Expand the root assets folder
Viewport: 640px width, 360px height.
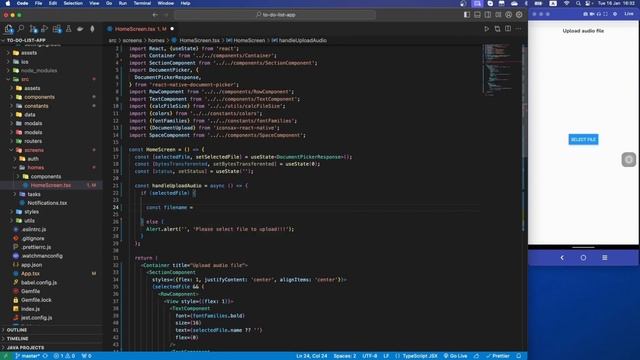(x=29, y=53)
